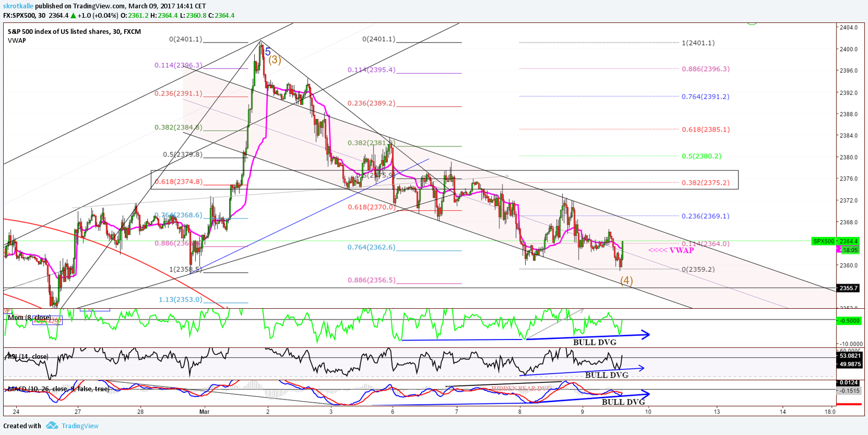This screenshot has width=868, height=435.
Task: Open the skrotkalle author profile link
Action: click(x=18, y=6)
